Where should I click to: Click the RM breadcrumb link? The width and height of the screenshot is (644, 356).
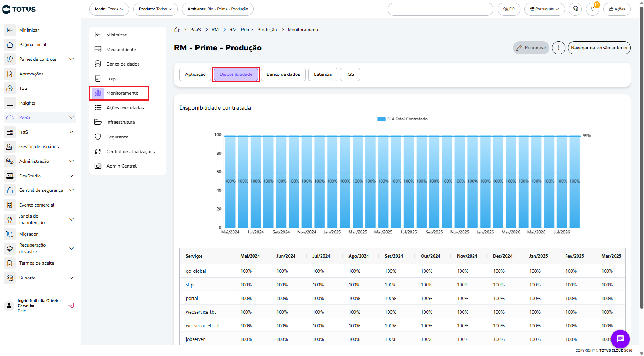(215, 30)
